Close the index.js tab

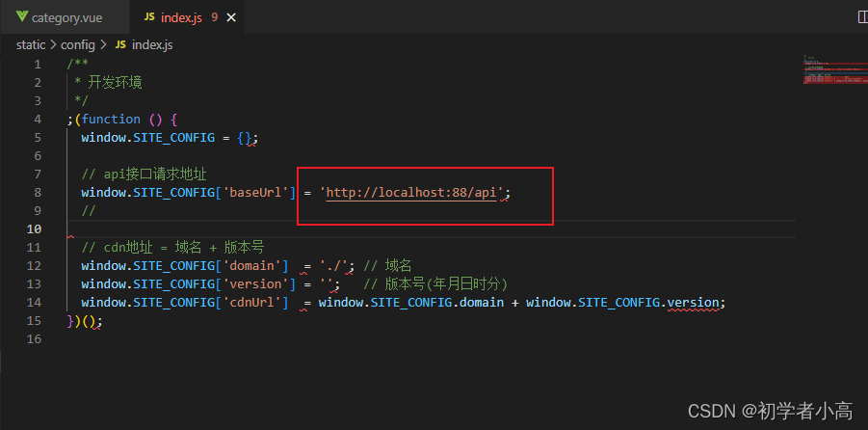tap(231, 17)
